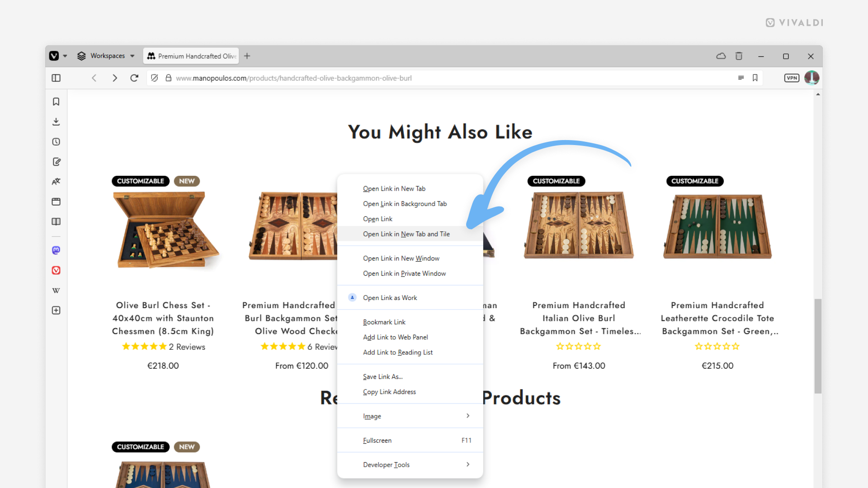Open the Wikipedia web panel
This screenshot has width=868, height=488.
tap(56, 291)
